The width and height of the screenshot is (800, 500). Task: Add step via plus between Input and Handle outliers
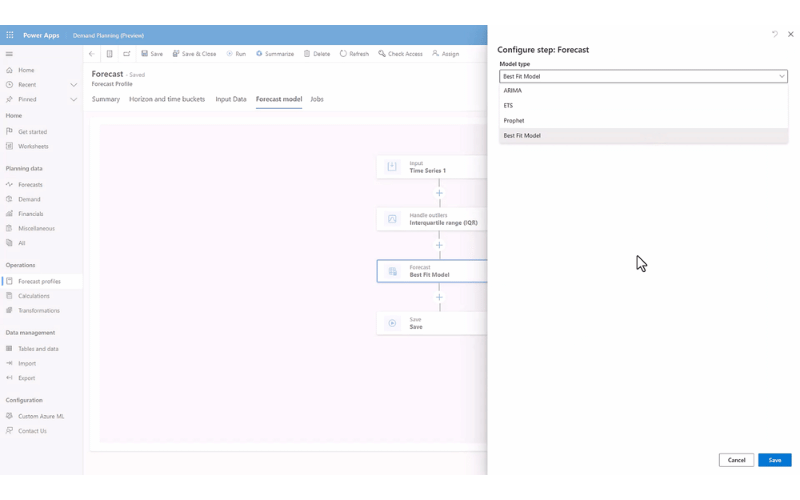[439, 193]
